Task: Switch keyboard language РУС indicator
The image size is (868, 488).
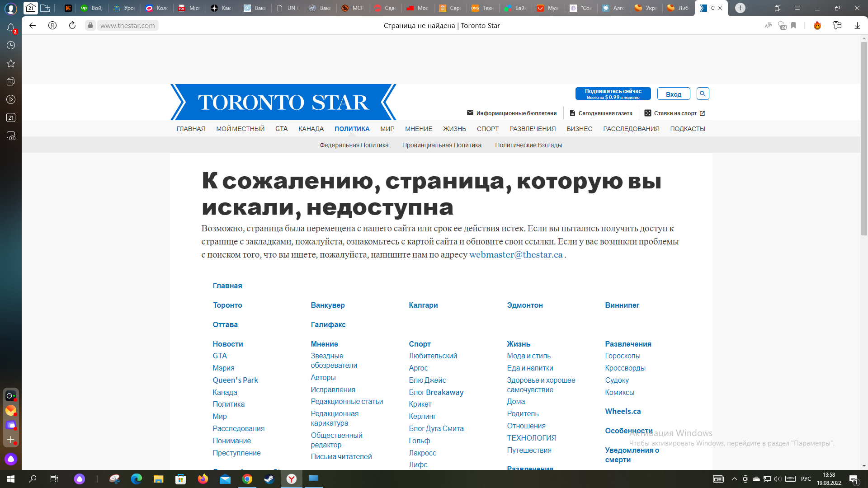Action: coord(806,479)
